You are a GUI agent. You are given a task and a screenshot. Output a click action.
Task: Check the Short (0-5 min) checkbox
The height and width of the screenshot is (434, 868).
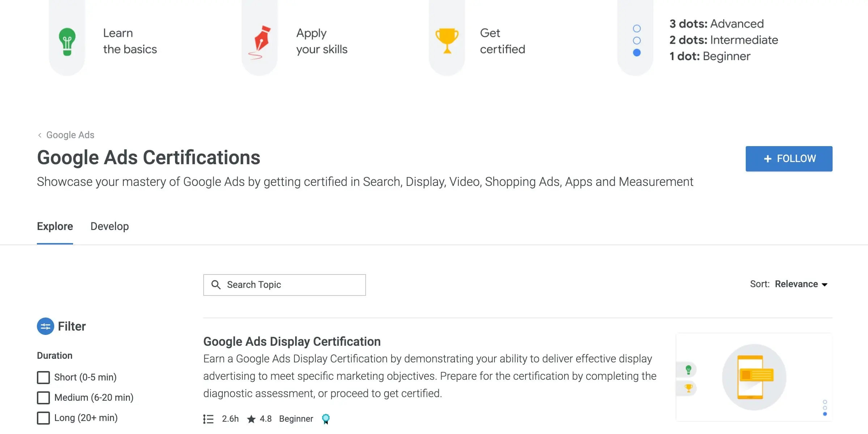(x=43, y=377)
